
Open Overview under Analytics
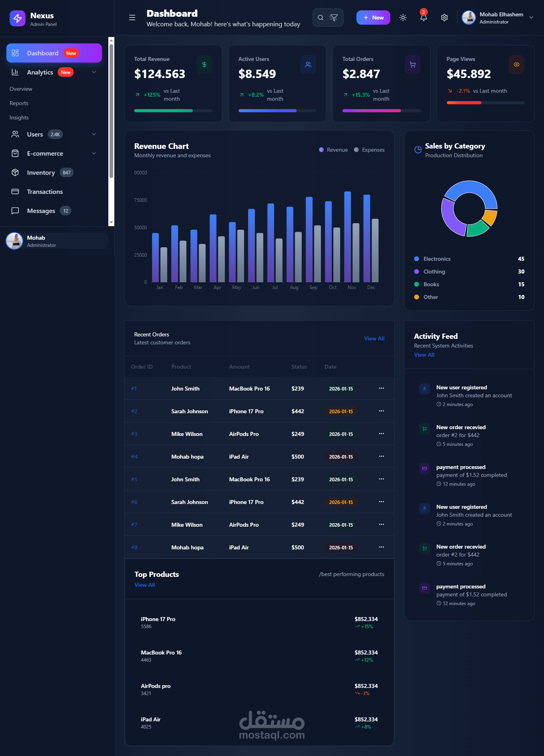[x=21, y=89]
